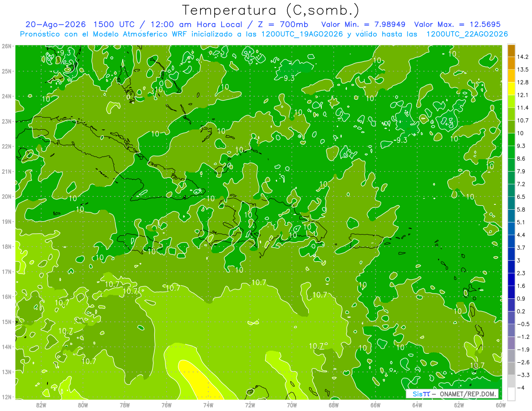Click the 68W longitude axis label
Viewport: 532px width, 411px height.
click(334, 404)
